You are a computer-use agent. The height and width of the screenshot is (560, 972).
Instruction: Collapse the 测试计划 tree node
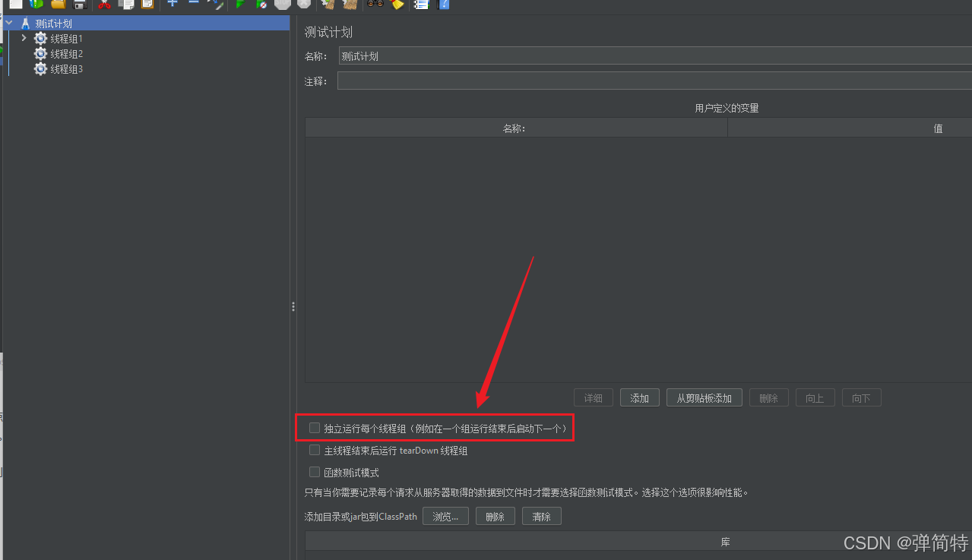click(x=8, y=22)
